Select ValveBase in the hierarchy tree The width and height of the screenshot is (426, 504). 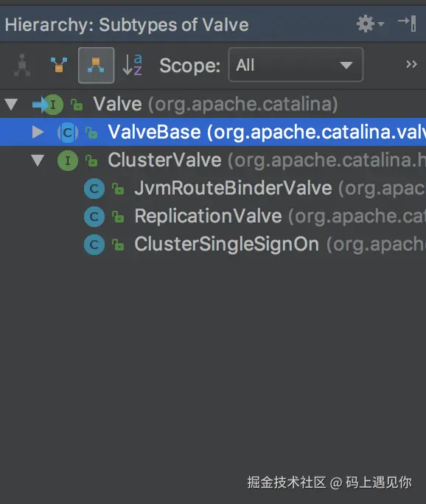click(213, 132)
